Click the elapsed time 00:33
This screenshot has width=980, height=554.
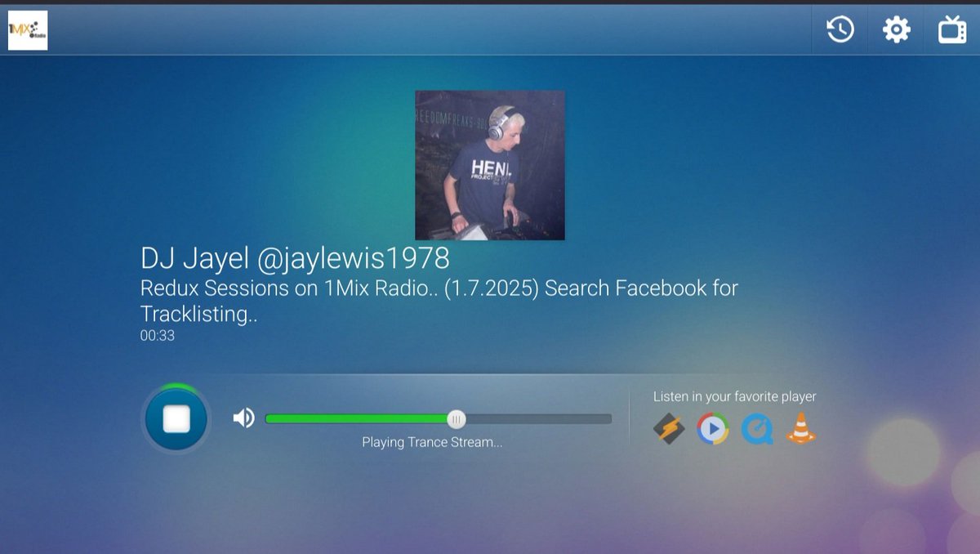(x=158, y=335)
